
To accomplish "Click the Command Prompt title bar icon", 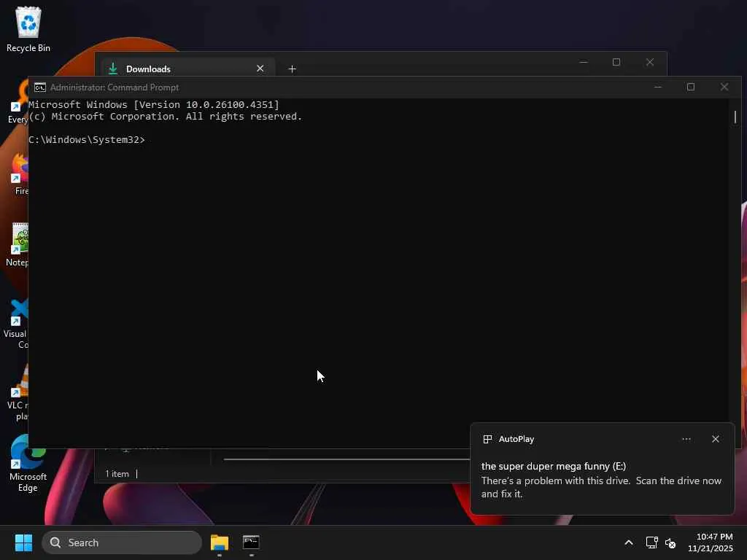I will 40,87.
